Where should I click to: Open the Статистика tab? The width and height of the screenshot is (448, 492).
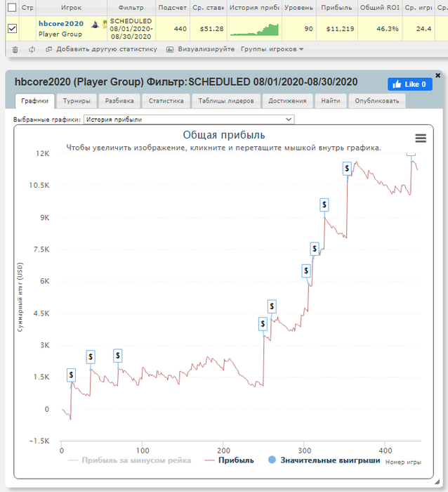click(x=166, y=101)
